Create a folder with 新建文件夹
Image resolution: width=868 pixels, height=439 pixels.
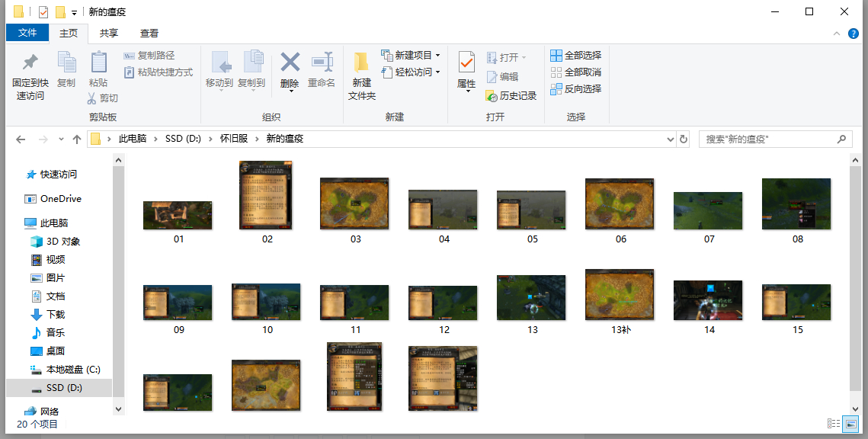(361, 76)
